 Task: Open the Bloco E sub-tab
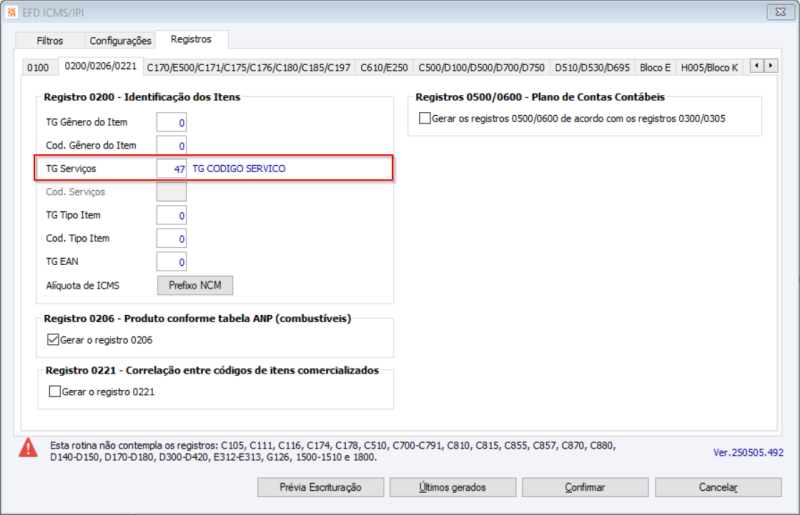tap(655, 67)
